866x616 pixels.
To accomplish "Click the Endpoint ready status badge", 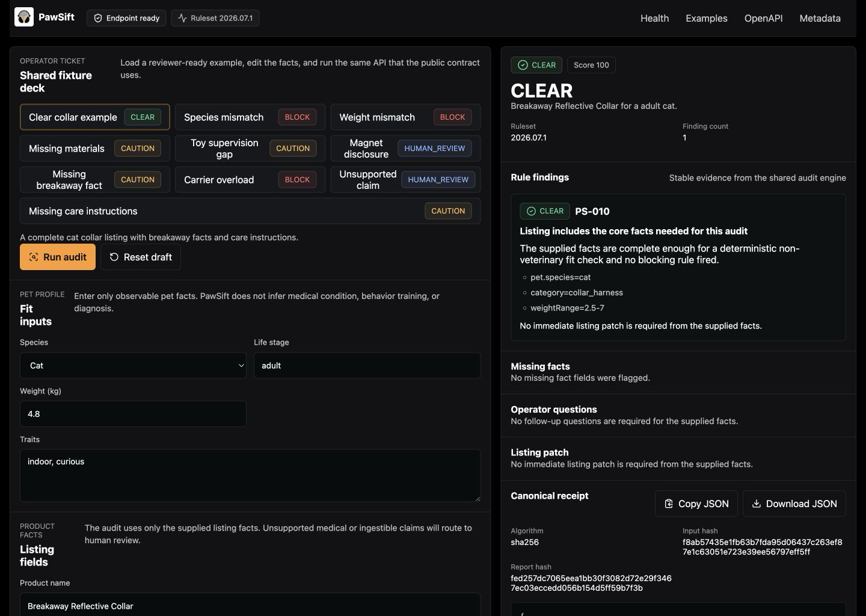I will pos(126,18).
